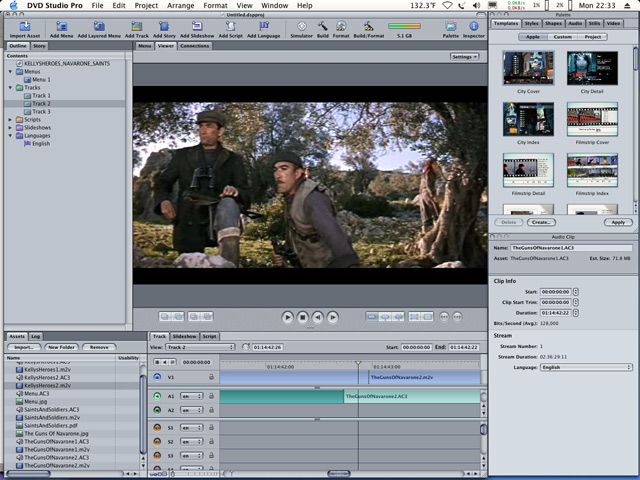Click the Format disc icon
640x480 pixels.
tap(341, 27)
